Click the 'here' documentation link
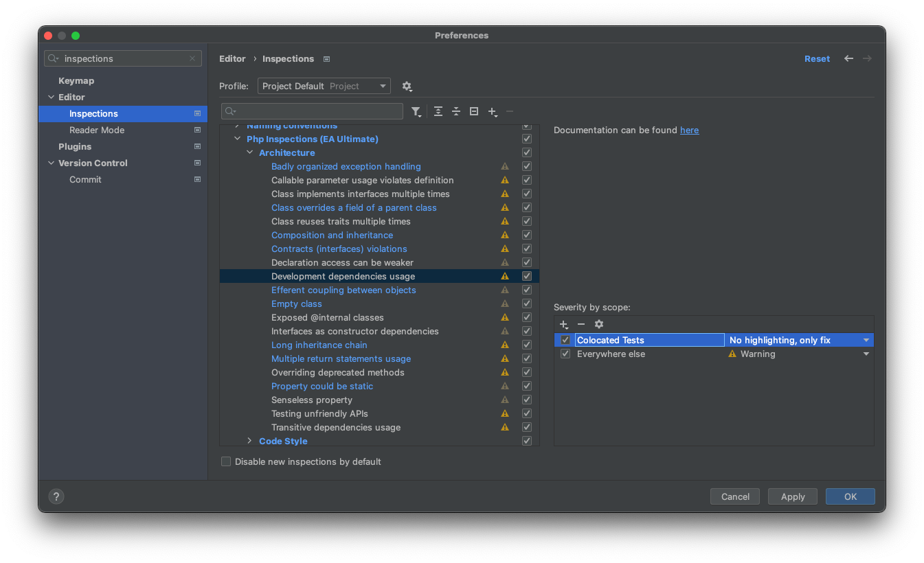This screenshot has height=563, width=924. point(689,130)
